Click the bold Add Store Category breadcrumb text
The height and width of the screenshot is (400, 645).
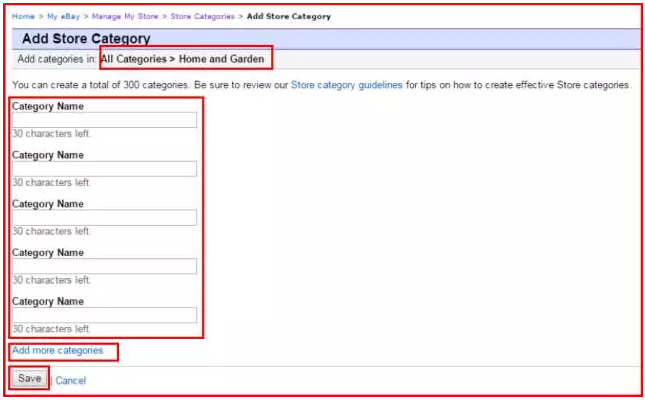288,17
